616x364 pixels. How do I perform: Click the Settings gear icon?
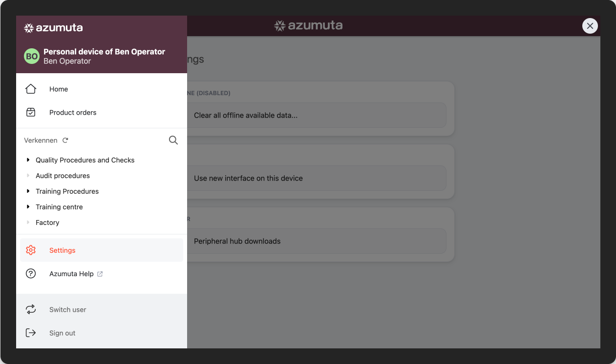[31, 250]
